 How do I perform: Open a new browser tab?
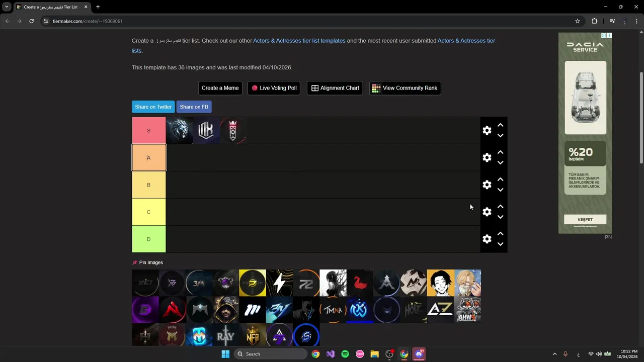click(x=98, y=7)
